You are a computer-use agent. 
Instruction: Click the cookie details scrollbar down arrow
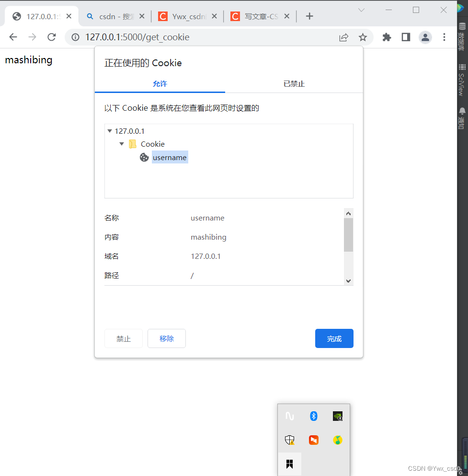[x=348, y=281]
